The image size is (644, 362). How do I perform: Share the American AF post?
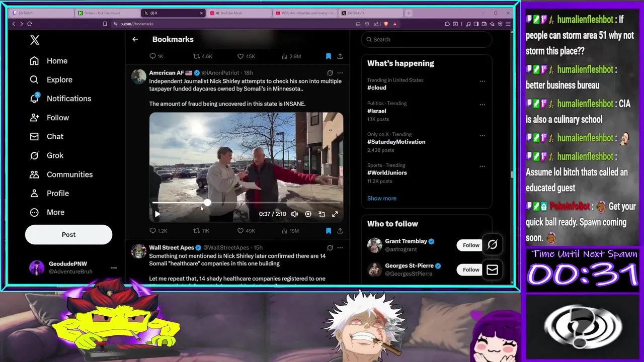click(340, 231)
